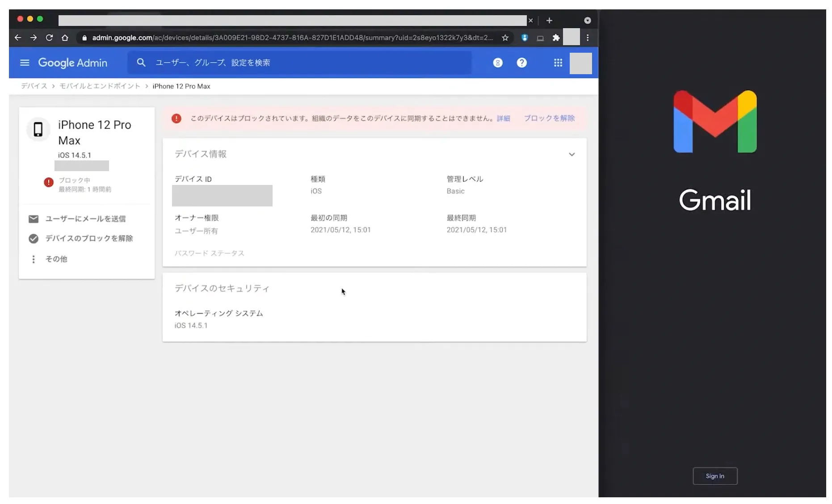
Task: Open the Google apps grid launcher
Action: (x=558, y=63)
